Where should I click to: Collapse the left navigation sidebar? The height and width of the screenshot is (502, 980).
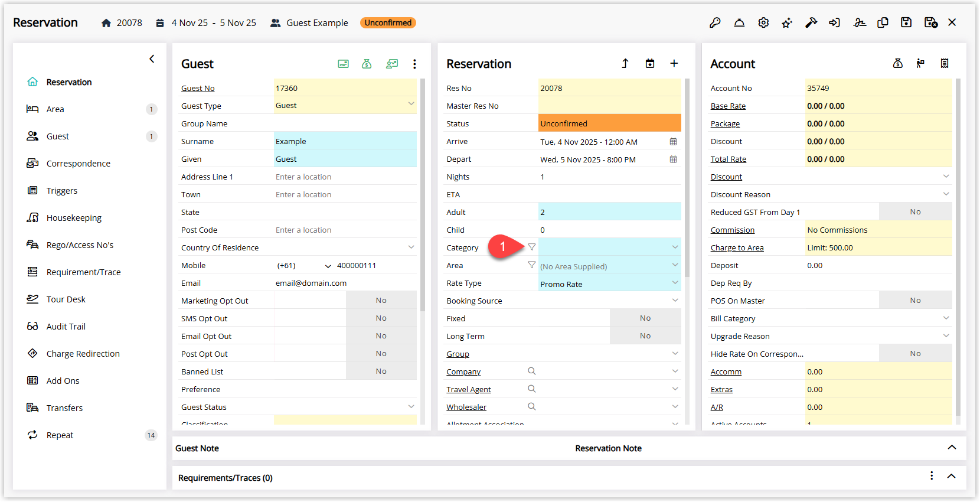[x=152, y=58]
